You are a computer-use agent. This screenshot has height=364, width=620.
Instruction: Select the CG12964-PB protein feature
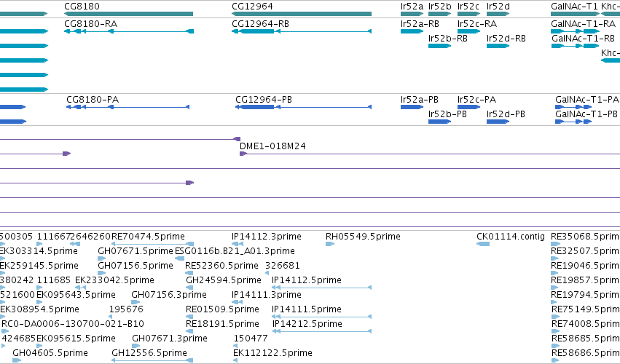point(303,107)
